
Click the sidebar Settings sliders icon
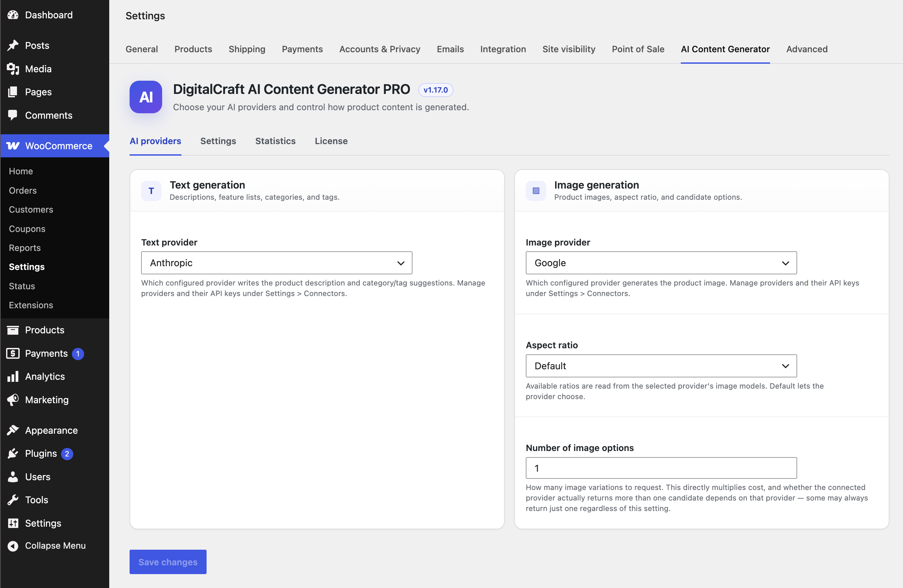tap(13, 523)
